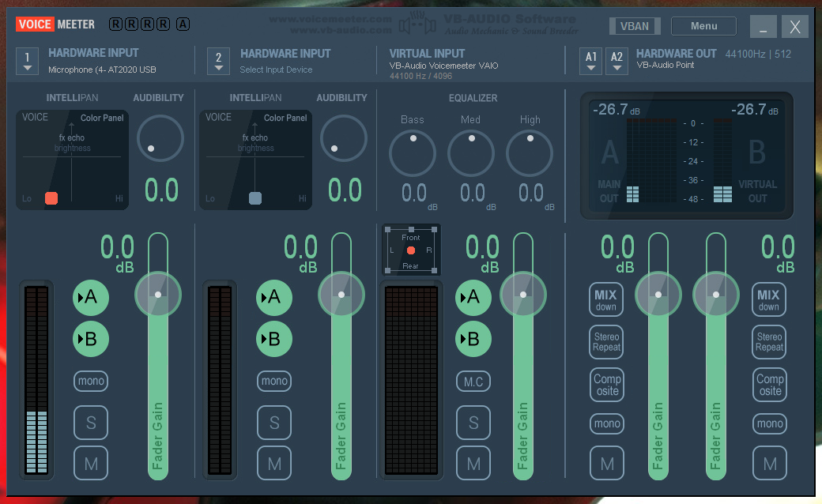Click Select Input Device text
Viewport: 822px width, 504px height.
coord(276,70)
